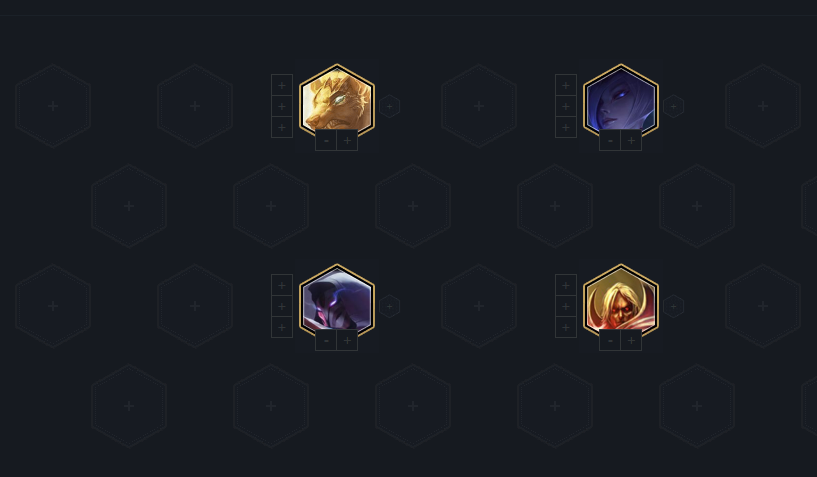The height and width of the screenshot is (477, 817).
Task: Add to small hexagon beside golden wolf
Action: (389, 106)
